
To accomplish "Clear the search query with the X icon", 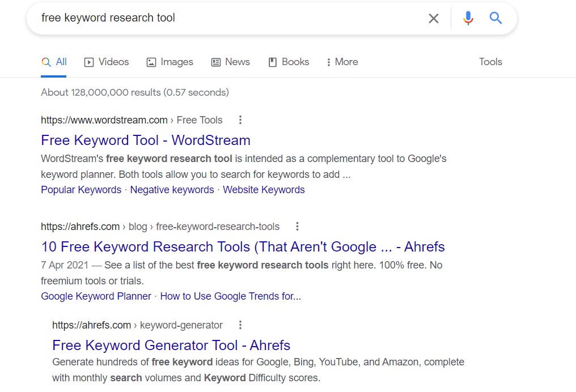I will [434, 18].
